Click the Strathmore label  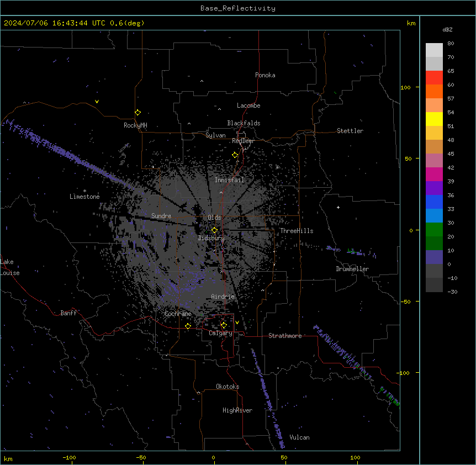pyautogui.click(x=285, y=336)
